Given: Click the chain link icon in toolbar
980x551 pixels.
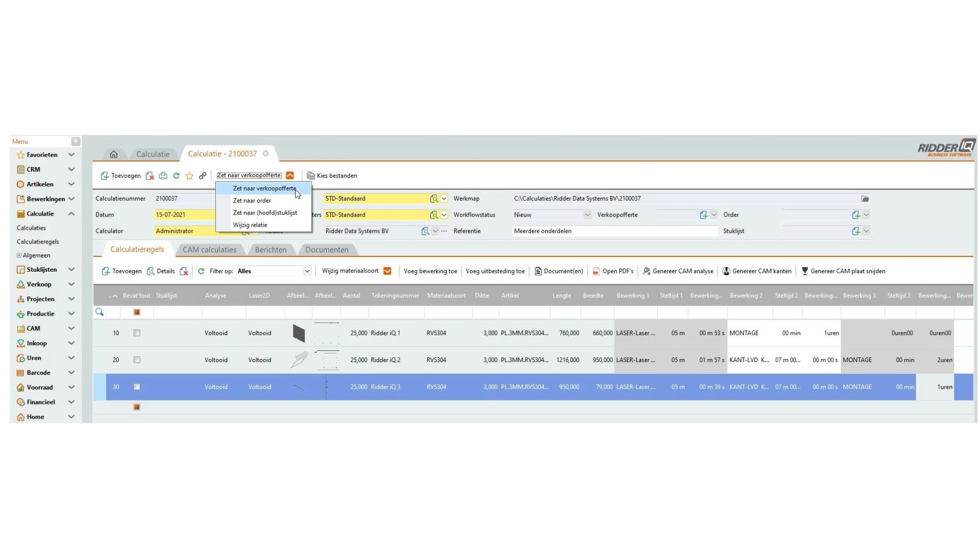Looking at the screenshot, I should [x=203, y=176].
